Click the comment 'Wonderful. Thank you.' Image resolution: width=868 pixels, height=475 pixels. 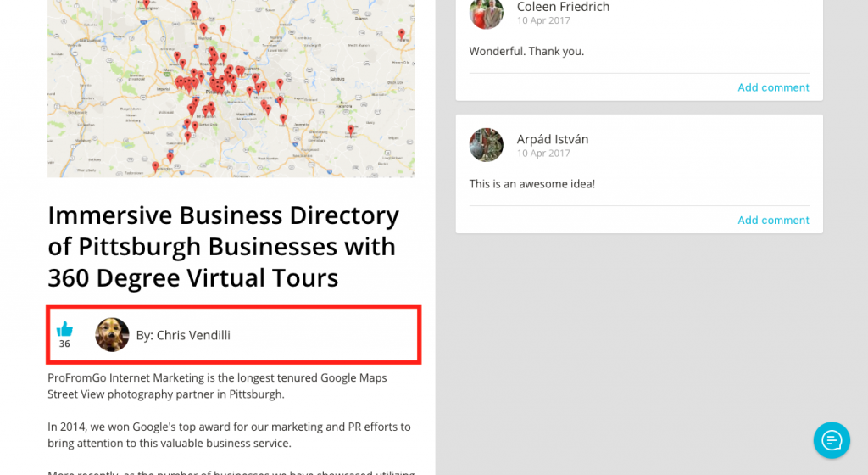[x=526, y=51]
